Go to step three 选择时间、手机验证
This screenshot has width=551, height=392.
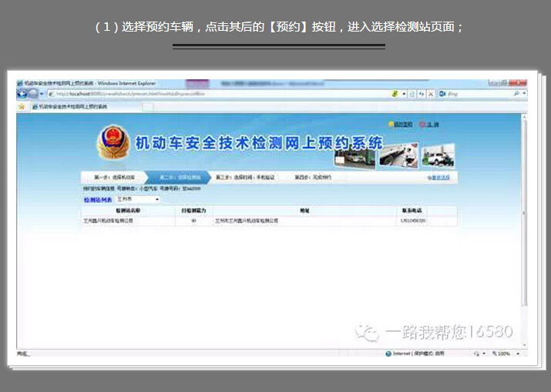click(x=245, y=177)
